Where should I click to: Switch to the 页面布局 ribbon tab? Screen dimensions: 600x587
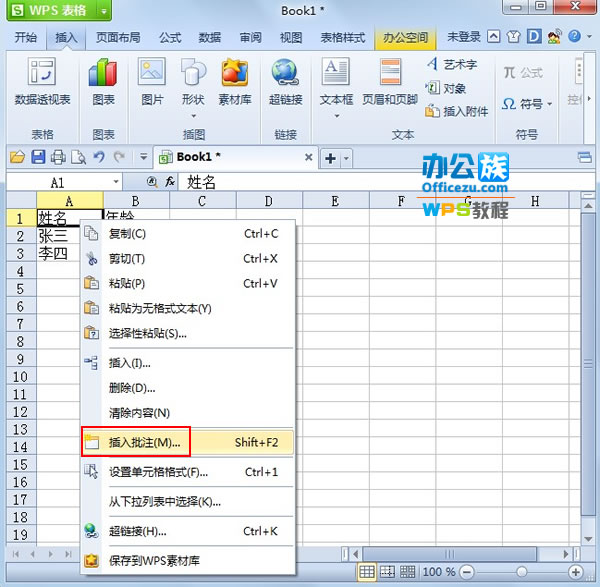(x=118, y=37)
